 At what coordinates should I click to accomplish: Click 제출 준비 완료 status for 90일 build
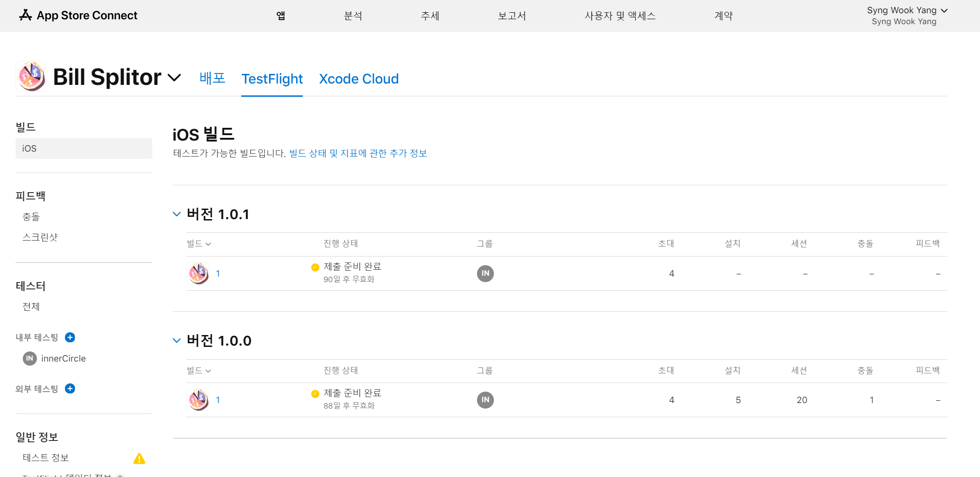pos(353,267)
